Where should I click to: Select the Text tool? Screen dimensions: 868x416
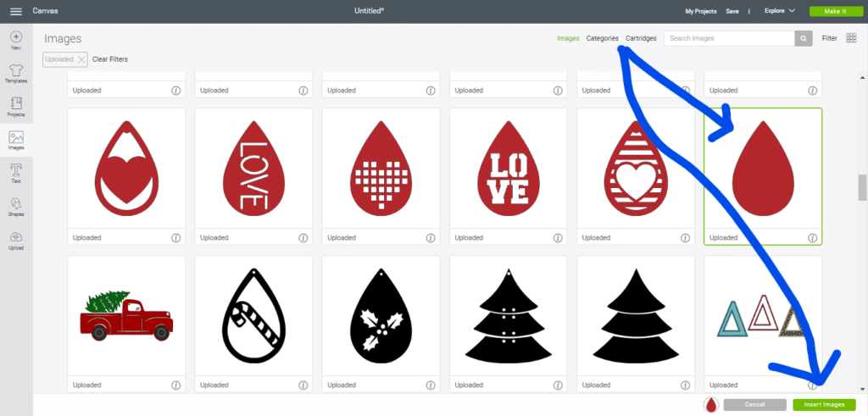[15, 173]
